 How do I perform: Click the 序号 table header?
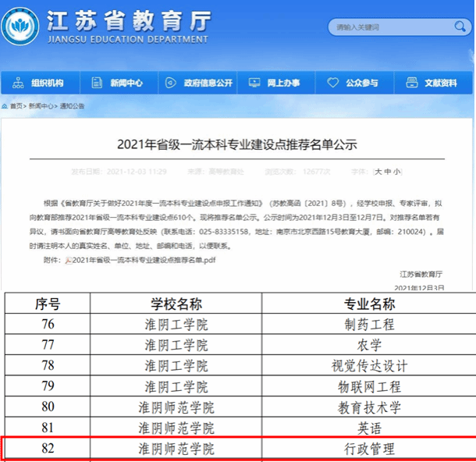tap(48, 304)
